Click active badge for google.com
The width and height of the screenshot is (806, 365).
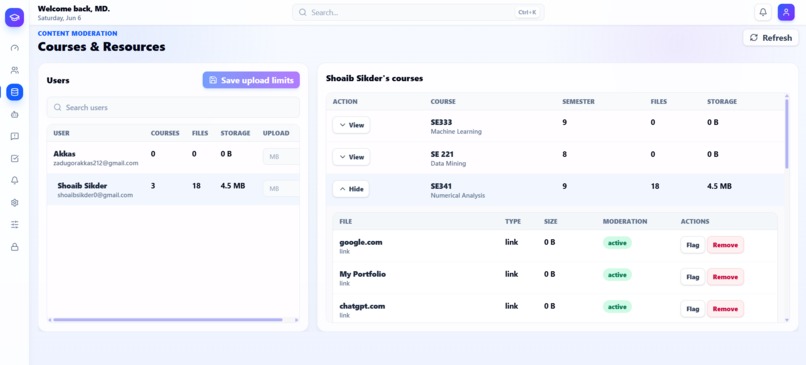pyautogui.click(x=617, y=243)
